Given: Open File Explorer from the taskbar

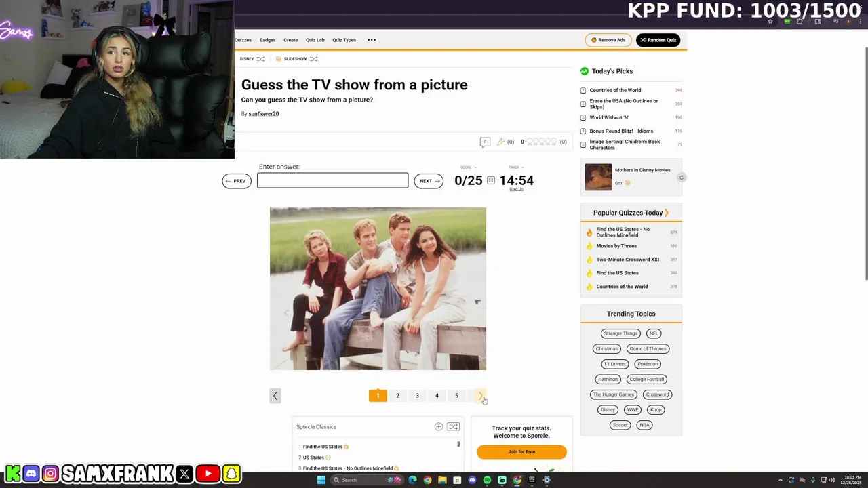Looking at the screenshot, I should [x=442, y=480].
